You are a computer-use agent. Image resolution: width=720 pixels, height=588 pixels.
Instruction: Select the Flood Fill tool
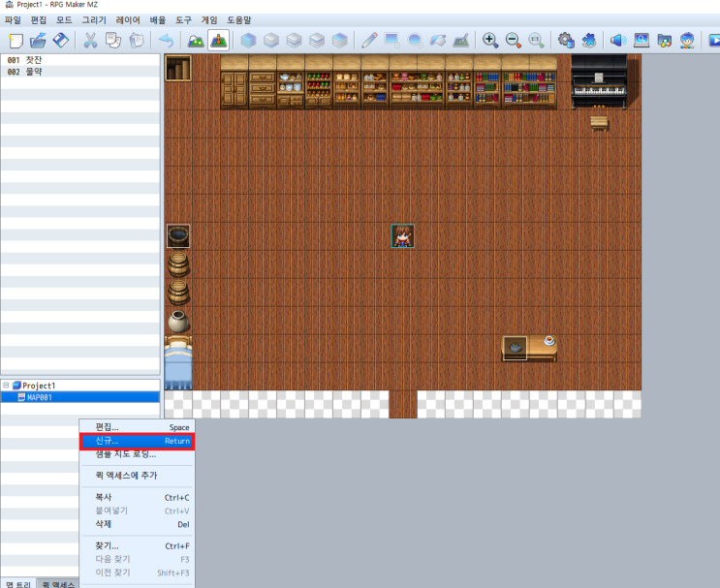(x=438, y=41)
